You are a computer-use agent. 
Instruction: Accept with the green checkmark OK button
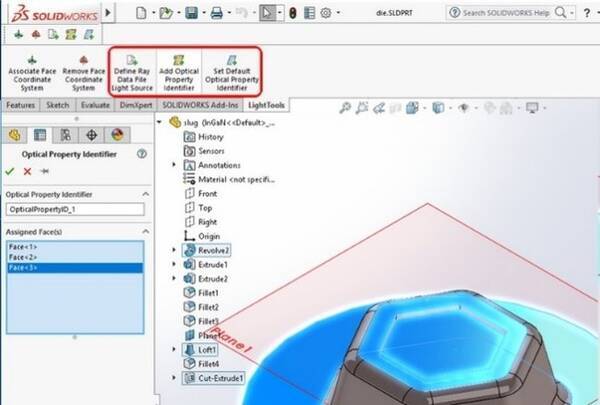pyautogui.click(x=11, y=171)
